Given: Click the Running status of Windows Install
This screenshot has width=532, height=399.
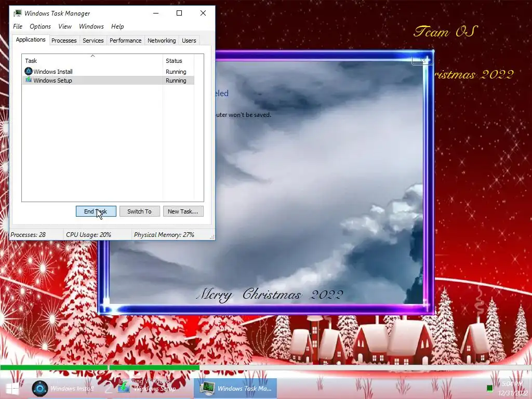Looking at the screenshot, I should pyautogui.click(x=176, y=72).
